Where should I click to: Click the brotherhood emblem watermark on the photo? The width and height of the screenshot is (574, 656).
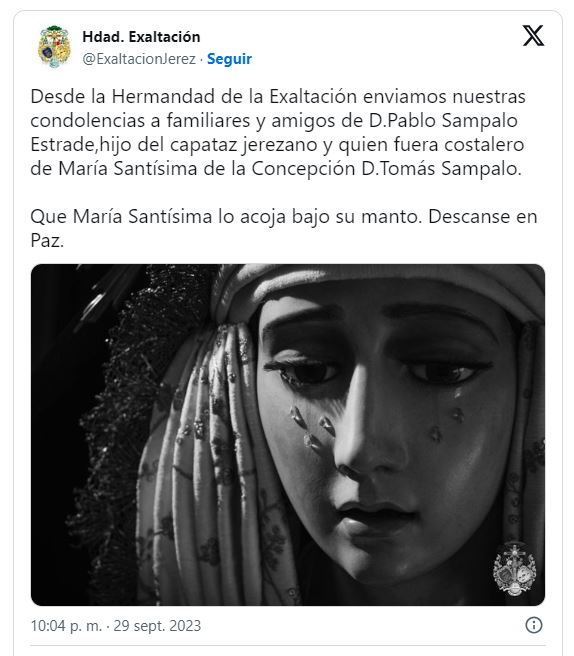514,569
